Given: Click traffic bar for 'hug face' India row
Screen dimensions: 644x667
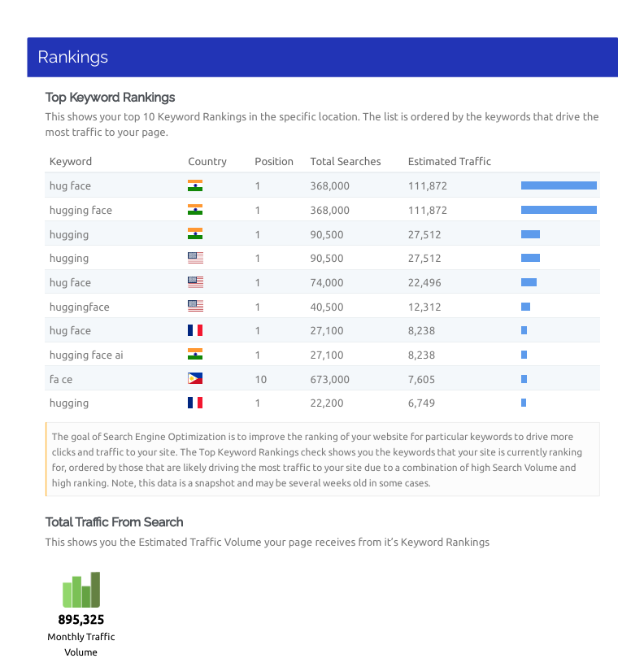Looking at the screenshot, I should coord(559,185).
